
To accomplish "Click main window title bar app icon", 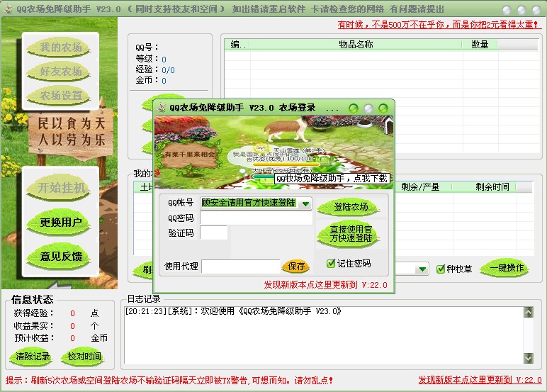I will coord(8,9).
